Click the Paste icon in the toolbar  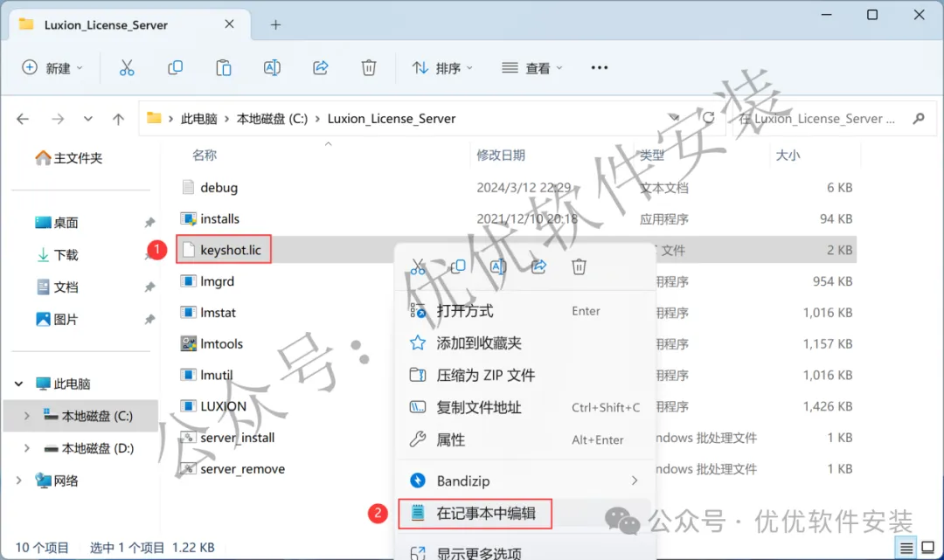[224, 68]
